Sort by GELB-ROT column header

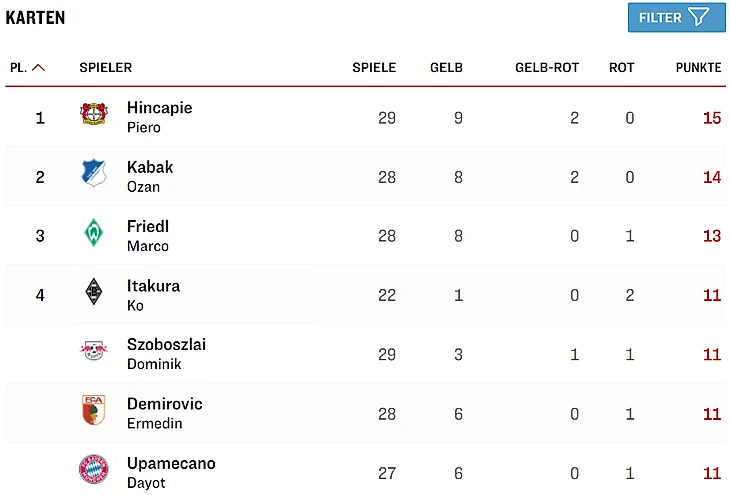[x=547, y=68]
